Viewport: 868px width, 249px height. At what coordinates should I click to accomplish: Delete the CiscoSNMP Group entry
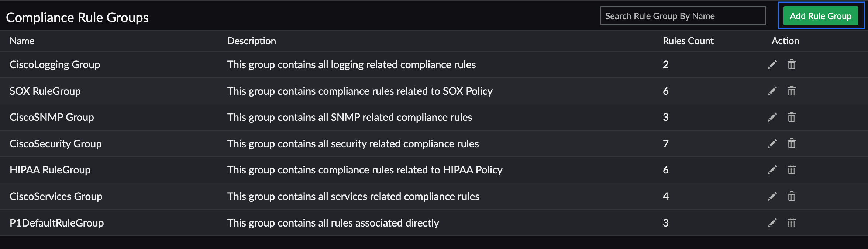(792, 117)
